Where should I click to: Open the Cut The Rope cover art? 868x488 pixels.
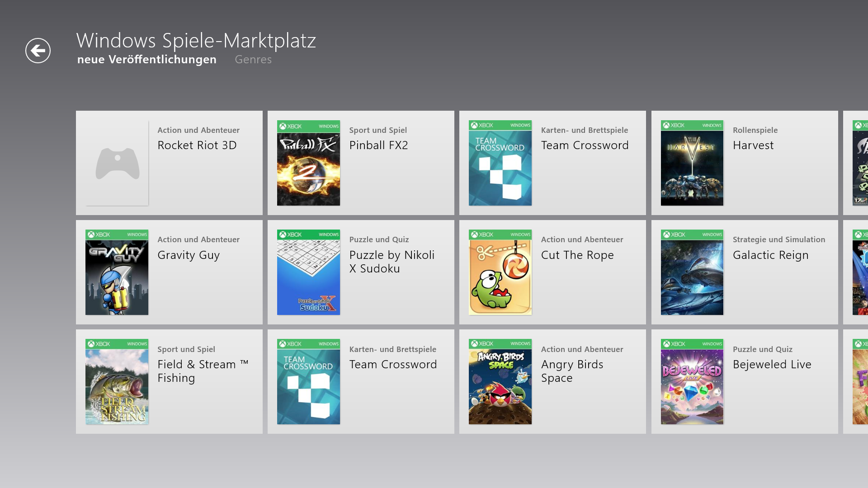[500, 272]
